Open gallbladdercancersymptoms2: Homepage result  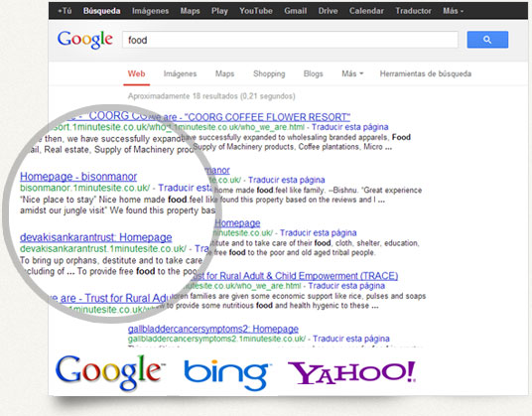(213, 329)
